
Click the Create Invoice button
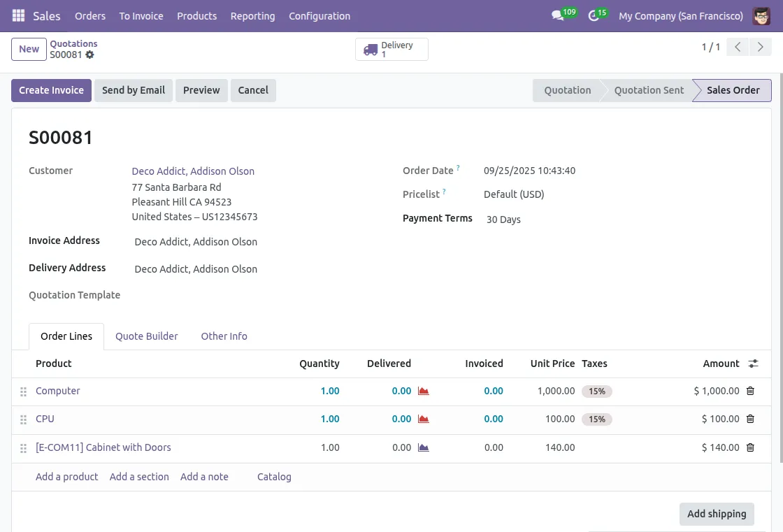tap(51, 90)
